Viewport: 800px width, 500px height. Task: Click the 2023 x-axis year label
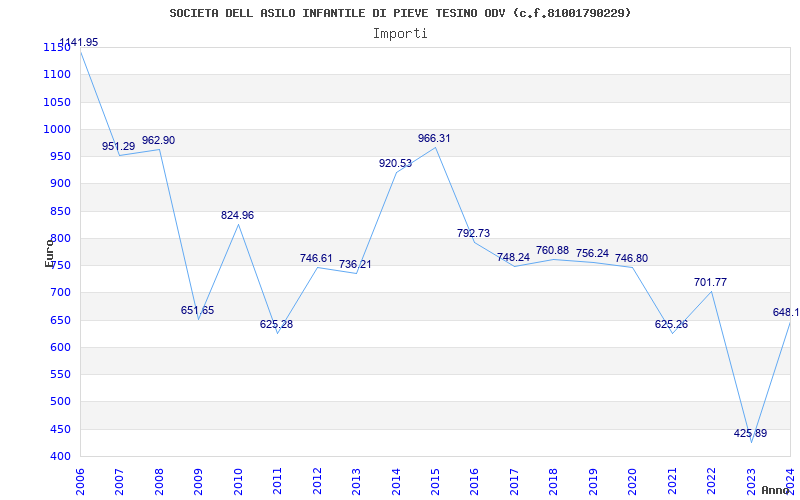tap(751, 481)
